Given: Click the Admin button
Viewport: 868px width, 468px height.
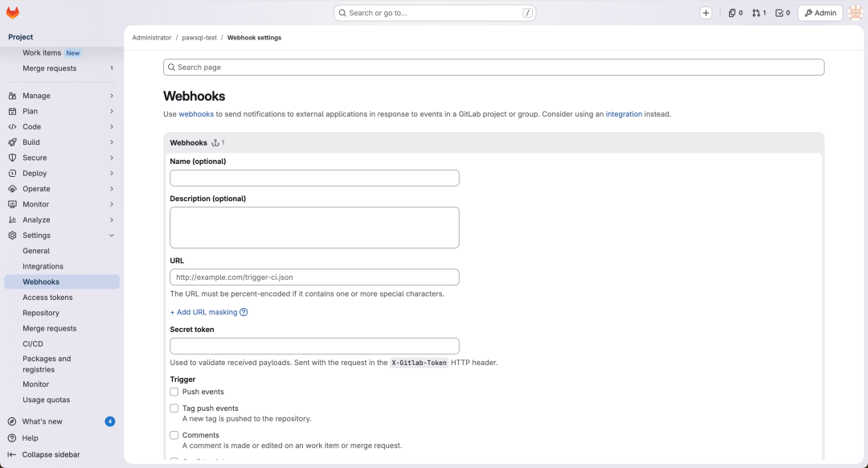Looking at the screenshot, I should [821, 13].
